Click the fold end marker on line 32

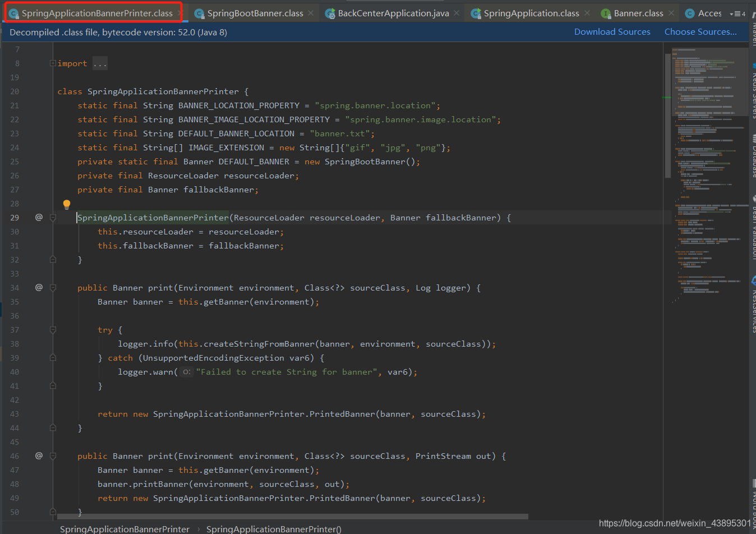coord(53,260)
